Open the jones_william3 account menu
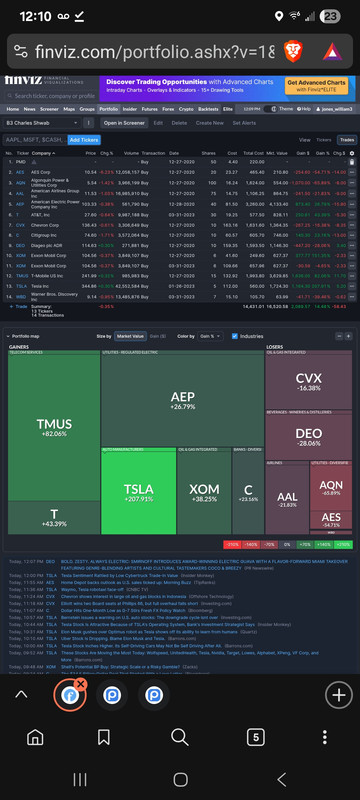This screenshot has height=800, width=360. point(335,109)
